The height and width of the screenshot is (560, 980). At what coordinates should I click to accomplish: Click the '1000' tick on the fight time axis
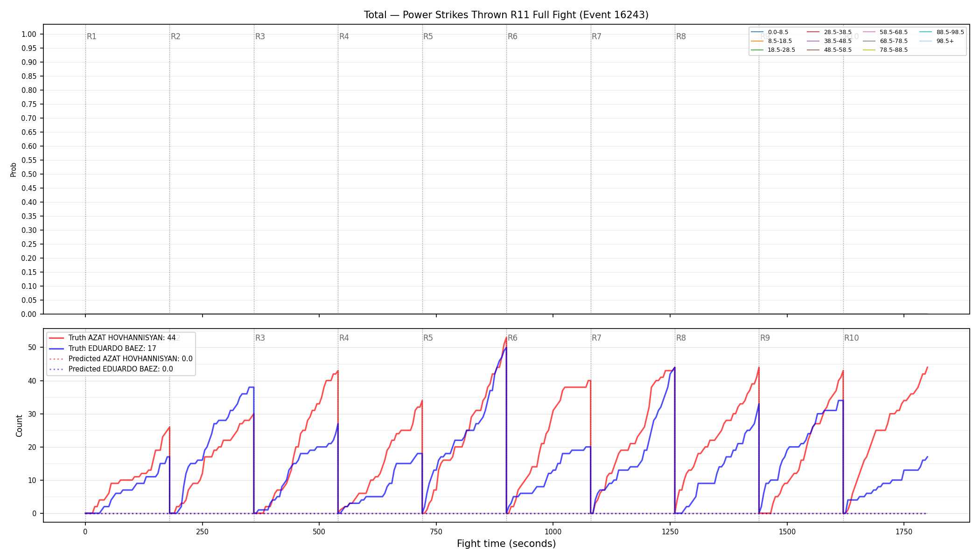pos(553,532)
